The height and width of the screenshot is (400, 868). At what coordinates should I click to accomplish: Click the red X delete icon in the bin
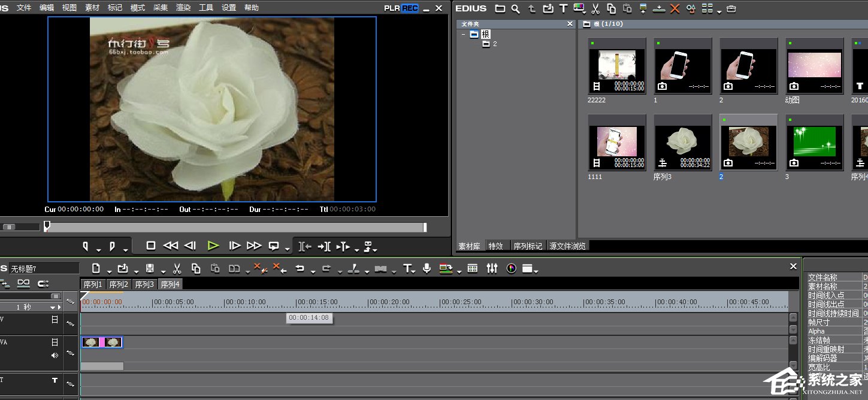(x=675, y=8)
